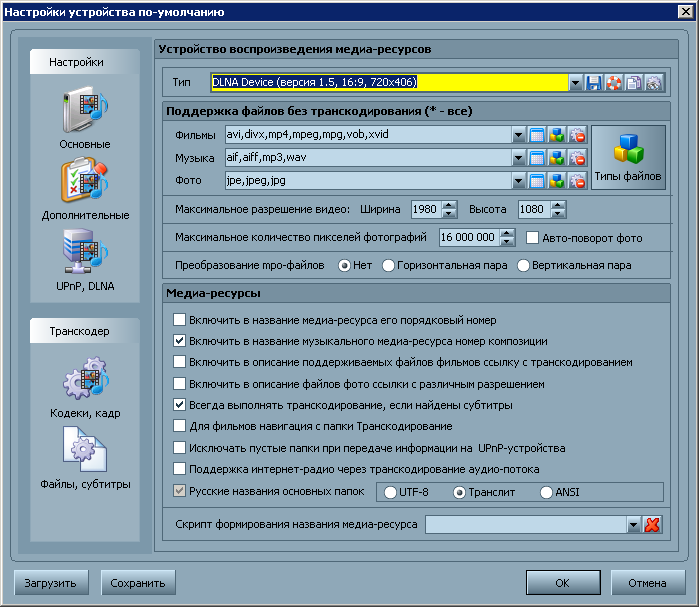Click the gear with red minus in the Фильмы row

(x=577, y=135)
